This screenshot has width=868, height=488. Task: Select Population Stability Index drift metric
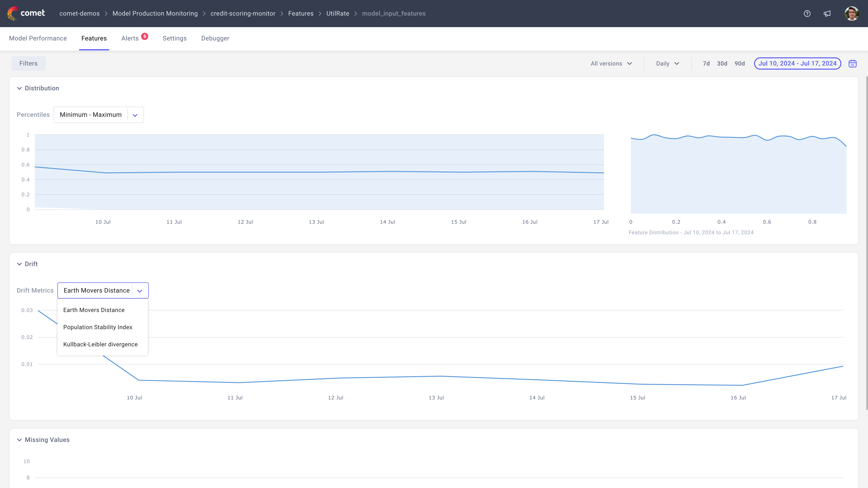[98, 327]
